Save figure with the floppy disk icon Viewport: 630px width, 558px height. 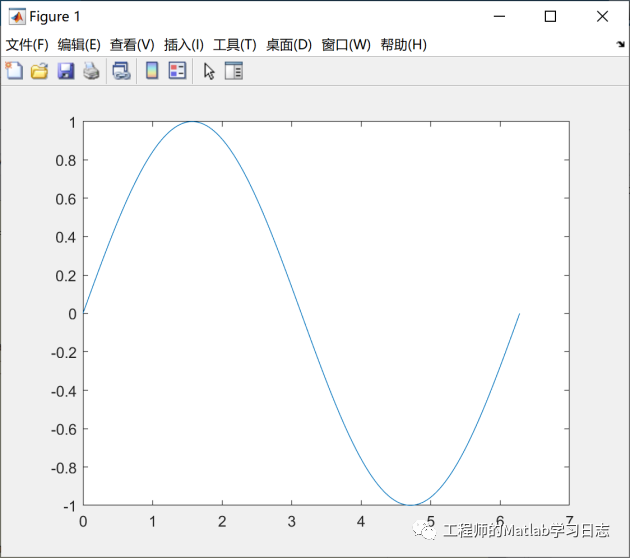(x=65, y=71)
